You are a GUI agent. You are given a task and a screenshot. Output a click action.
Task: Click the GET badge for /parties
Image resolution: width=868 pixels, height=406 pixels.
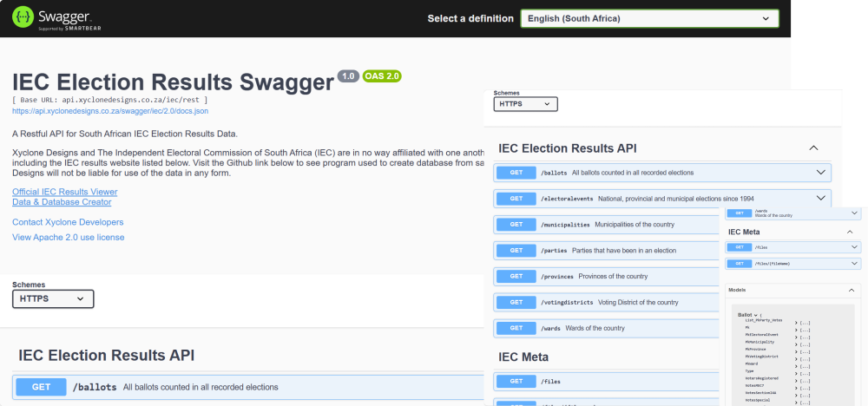click(x=516, y=251)
